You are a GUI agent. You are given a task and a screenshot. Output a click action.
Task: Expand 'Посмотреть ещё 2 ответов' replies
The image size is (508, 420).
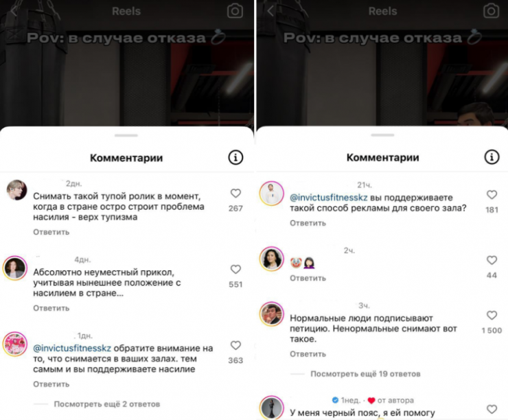pos(107,404)
